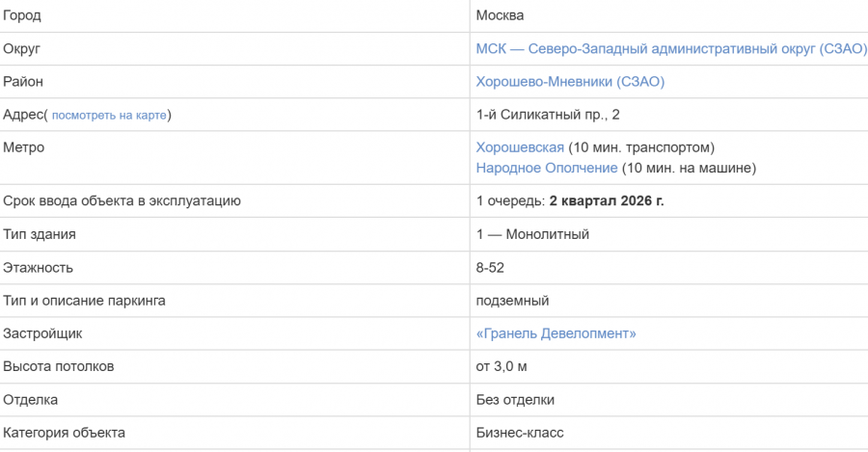This screenshot has height=452, width=868.
Task: Click the Метро row label
Action: click(24, 147)
